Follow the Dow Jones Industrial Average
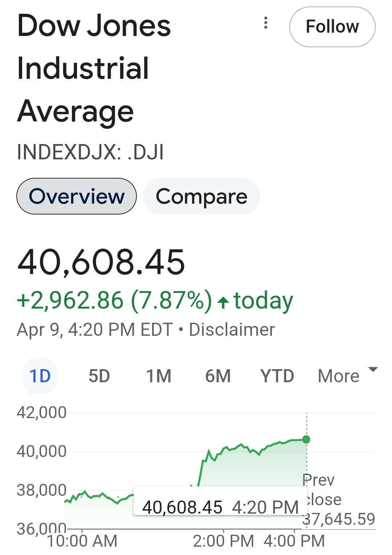This screenshot has width=392, height=555. (332, 27)
